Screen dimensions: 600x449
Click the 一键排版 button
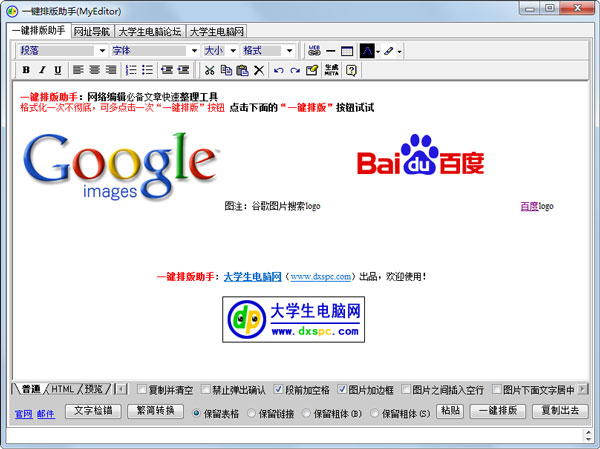click(x=498, y=411)
